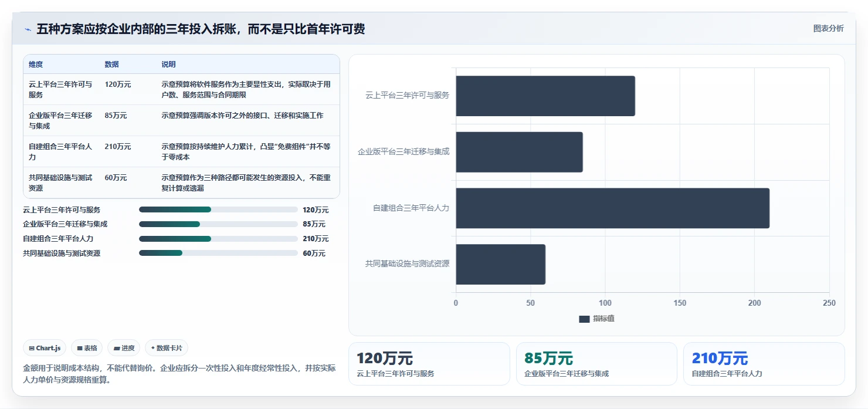Click the 云上平台三年许可与服务 axis label

click(x=407, y=95)
